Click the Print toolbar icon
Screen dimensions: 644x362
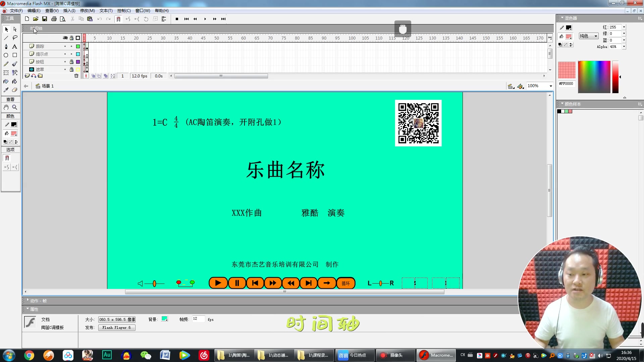(x=54, y=19)
